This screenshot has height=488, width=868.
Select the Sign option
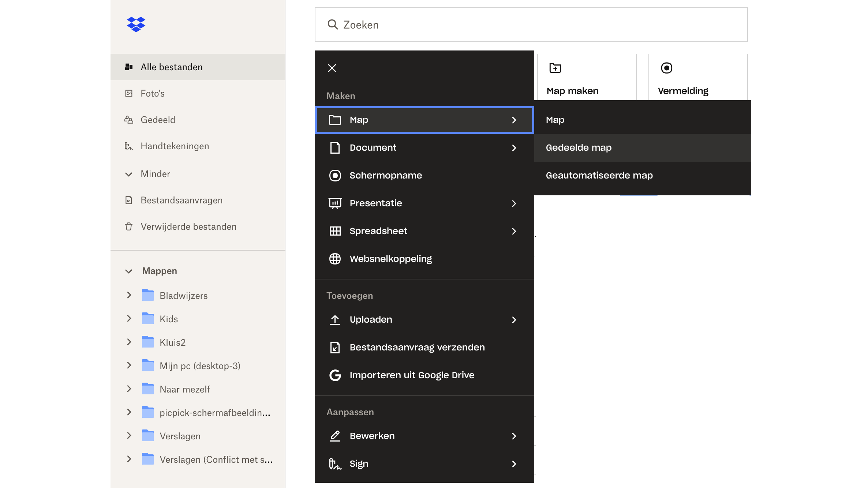359,463
